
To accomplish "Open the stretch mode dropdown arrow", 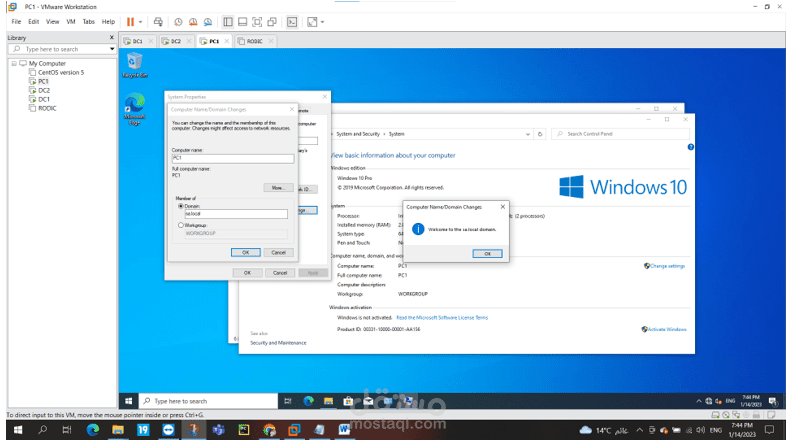I will (x=322, y=22).
